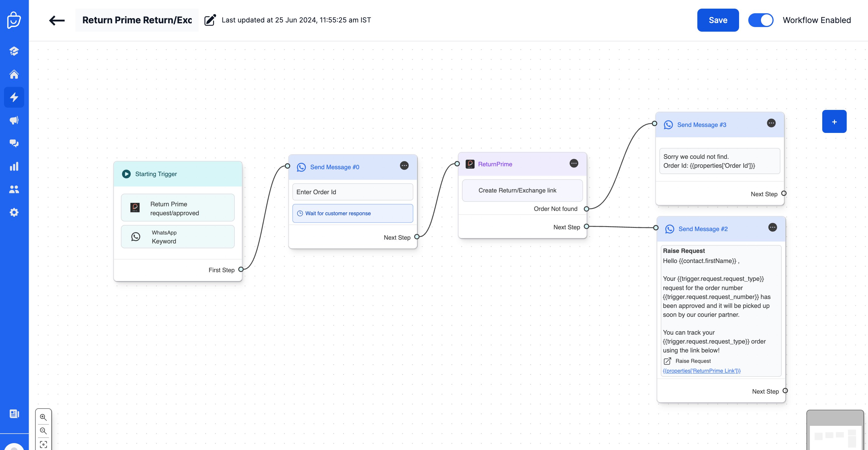Screen dimensions: 868x450
Task: Expand ReturnPrime node options menu
Action: click(574, 163)
